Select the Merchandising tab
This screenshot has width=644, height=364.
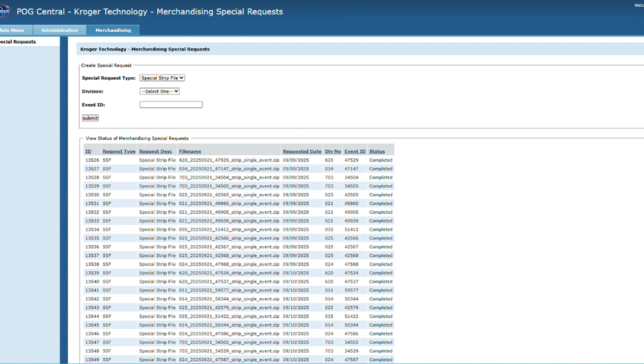tap(113, 30)
